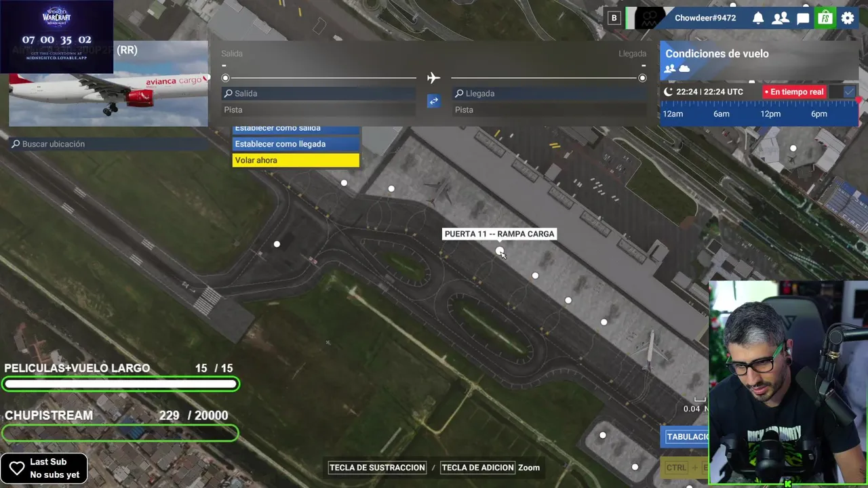The height and width of the screenshot is (488, 868).
Task: Click the magnifier icon in Salida field
Action: point(229,94)
